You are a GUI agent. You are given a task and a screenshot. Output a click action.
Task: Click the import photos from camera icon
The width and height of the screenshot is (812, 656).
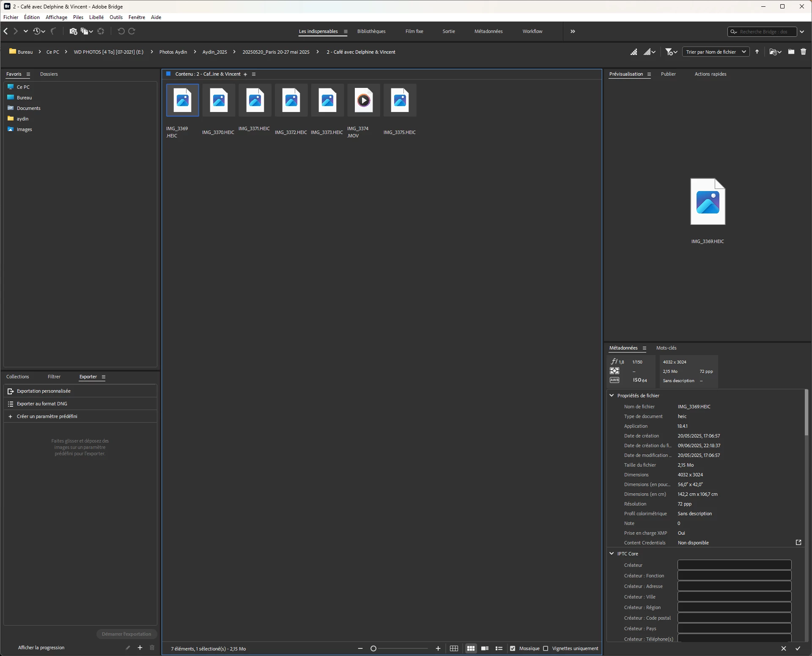(73, 31)
